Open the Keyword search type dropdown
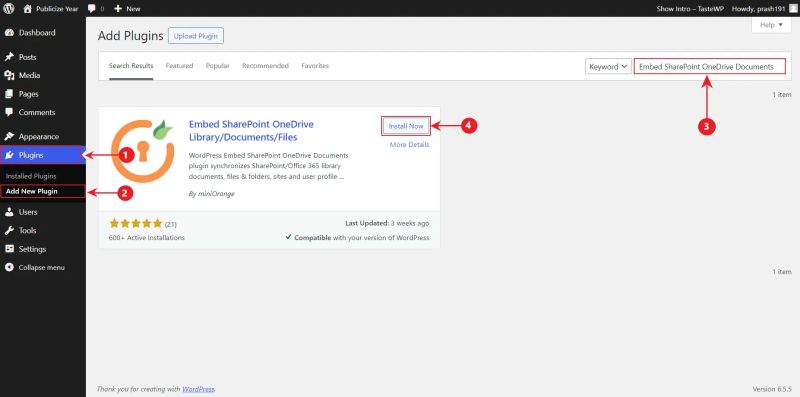 (609, 67)
